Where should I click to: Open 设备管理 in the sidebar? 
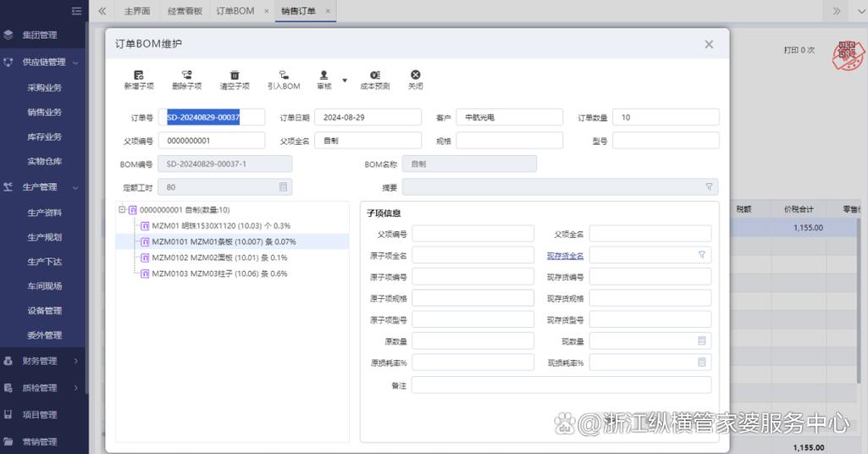coord(44,311)
